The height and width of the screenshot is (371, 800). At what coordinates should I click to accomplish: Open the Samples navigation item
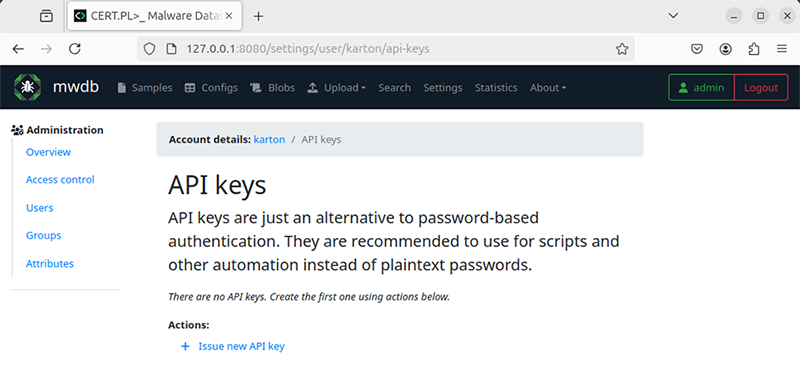tap(145, 88)
